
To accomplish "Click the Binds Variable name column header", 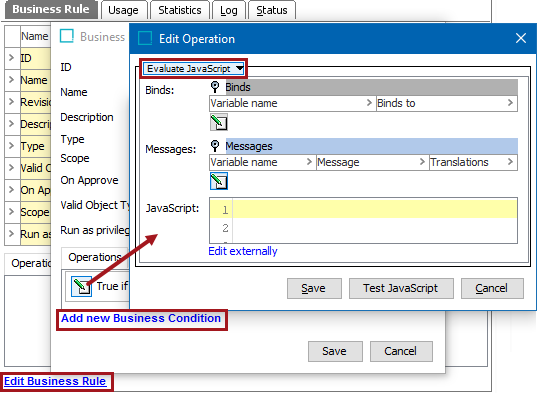I will (x=292, y=103).
